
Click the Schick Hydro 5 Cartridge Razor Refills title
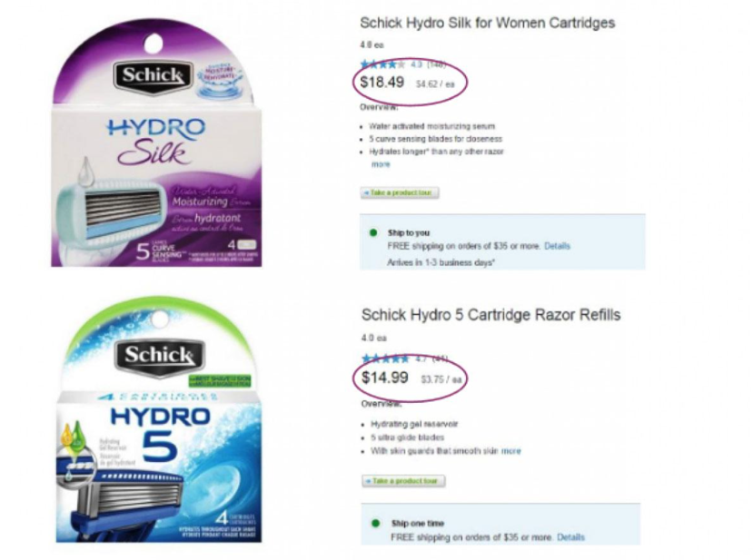click(x=490, y=315)
